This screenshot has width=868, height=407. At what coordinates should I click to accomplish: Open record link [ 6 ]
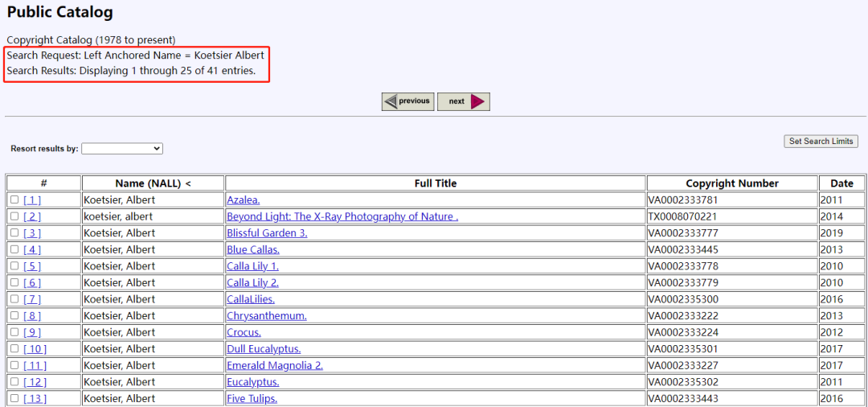(32, 283)
